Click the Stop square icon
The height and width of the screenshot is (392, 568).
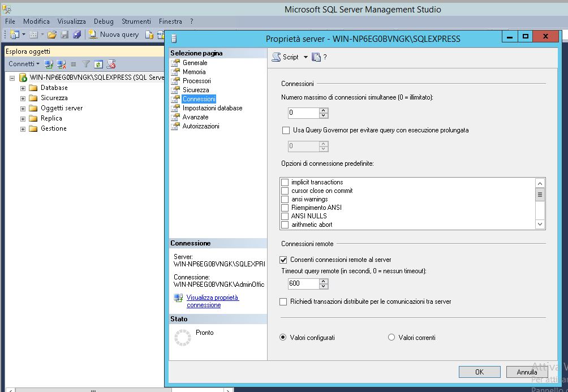tap(74, 64)
